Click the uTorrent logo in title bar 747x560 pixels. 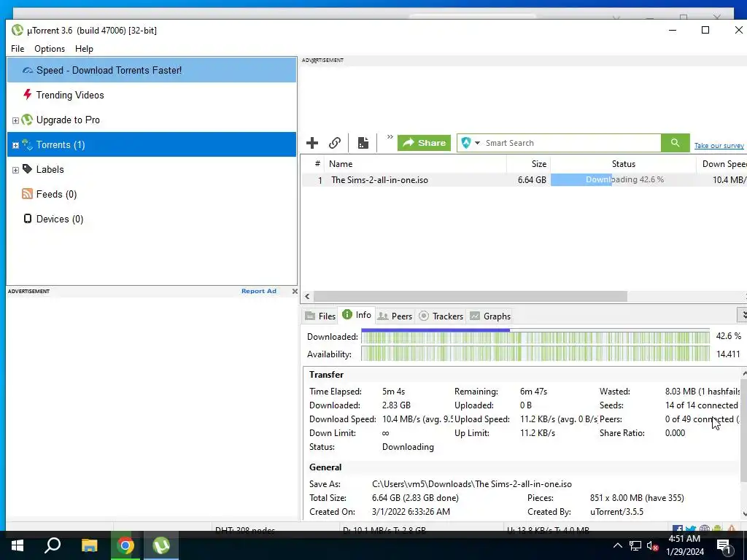18,30
